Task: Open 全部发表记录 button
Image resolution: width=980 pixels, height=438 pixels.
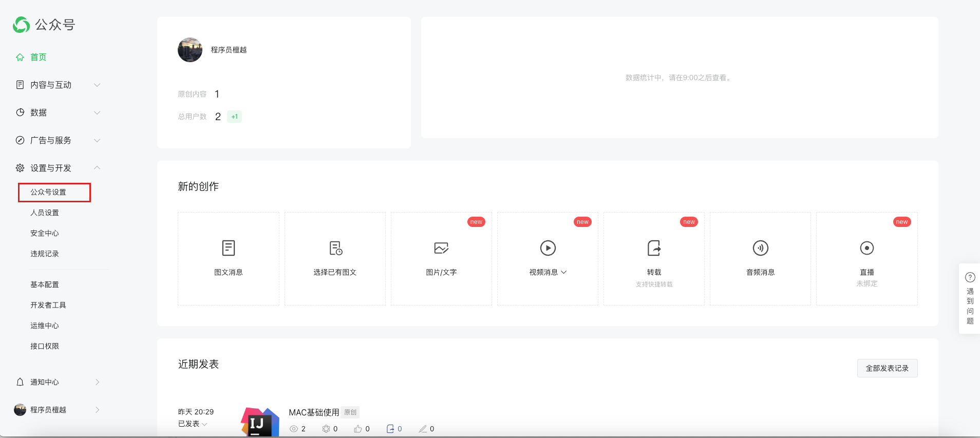Action: click(x=888, y=368)
